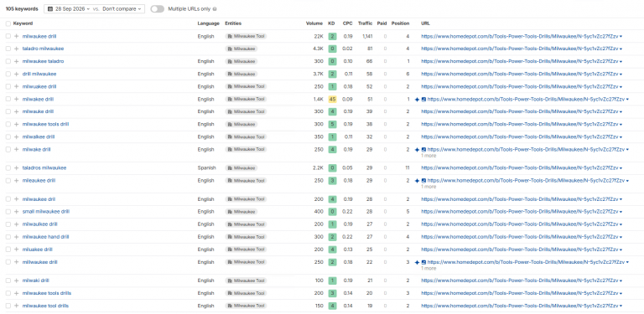Click sparkle icon in 'milwake drill' row
The width and height of the screenshot is (644, 314).
pos(418,150)
